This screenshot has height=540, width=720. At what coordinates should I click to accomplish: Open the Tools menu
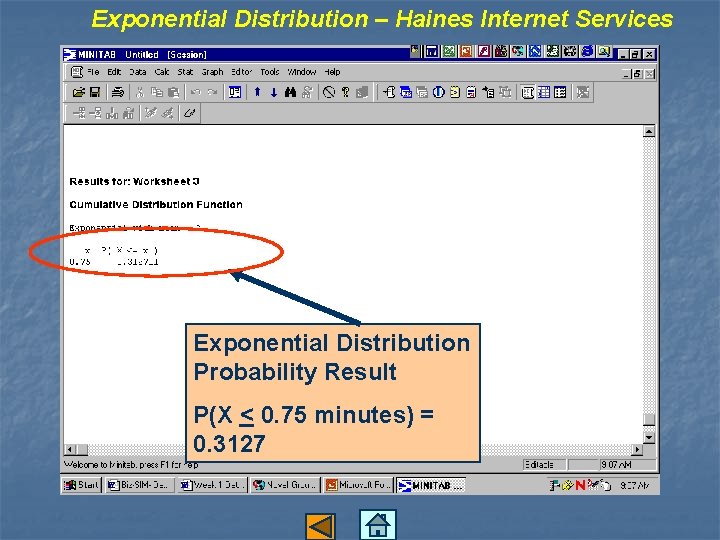(270, 72)
